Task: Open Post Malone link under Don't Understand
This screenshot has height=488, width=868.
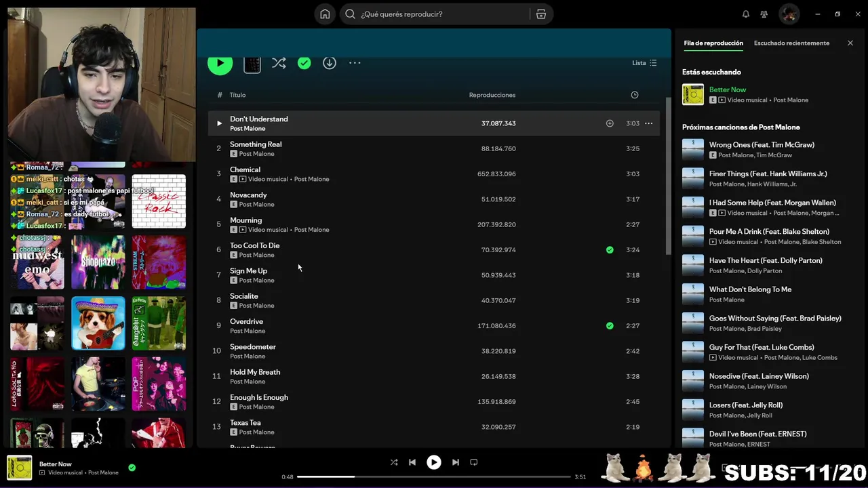Action: coord(248,129)
